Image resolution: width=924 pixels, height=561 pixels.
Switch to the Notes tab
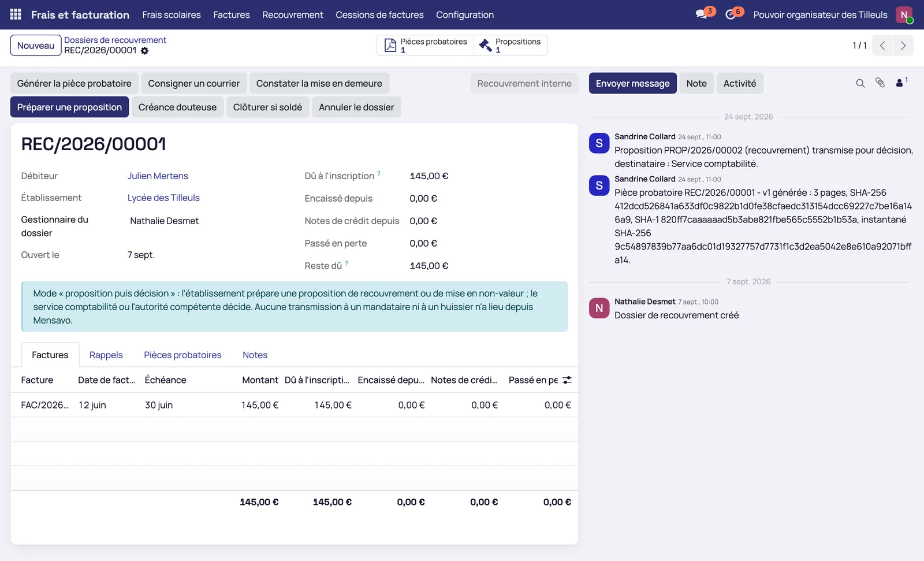tap(255, 355)
